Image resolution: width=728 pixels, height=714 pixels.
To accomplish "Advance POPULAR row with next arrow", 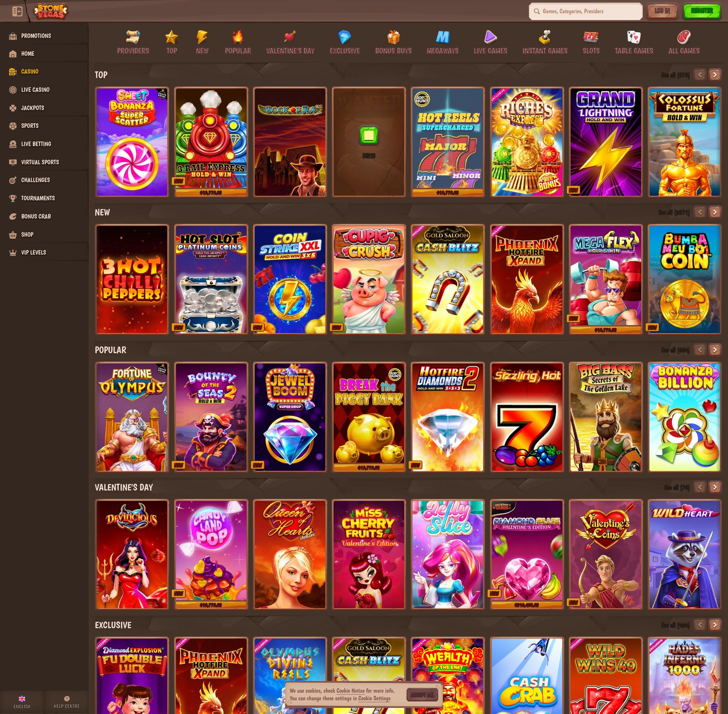I will 715,350.
